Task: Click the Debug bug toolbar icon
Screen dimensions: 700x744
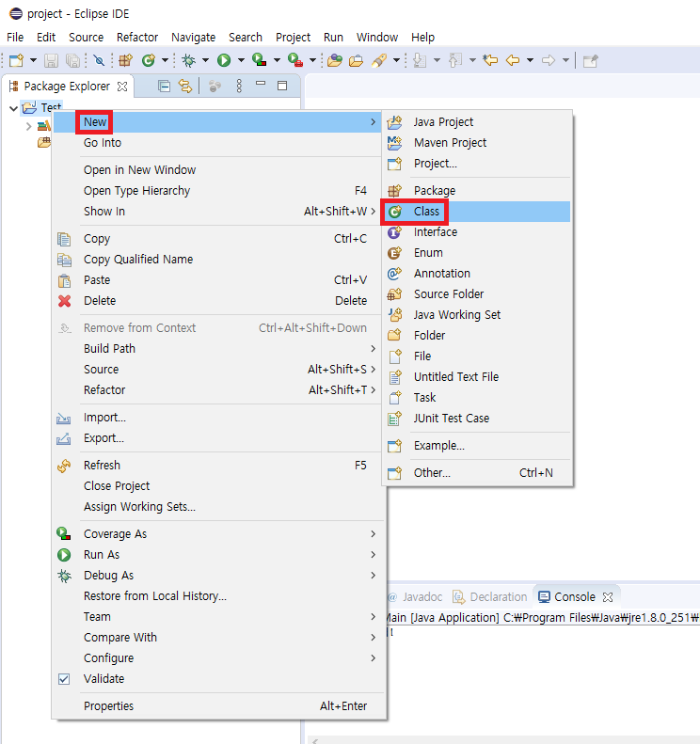Action: [x=189, y=60]
